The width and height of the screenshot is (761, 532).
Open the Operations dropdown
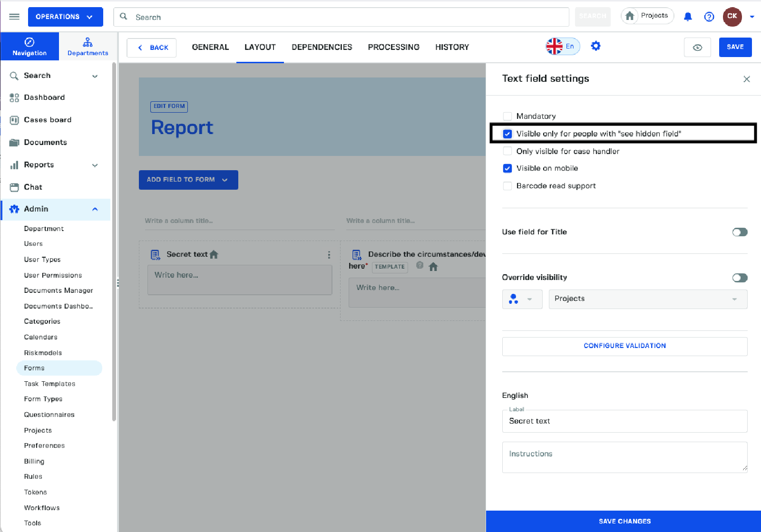tap(65, 17)
